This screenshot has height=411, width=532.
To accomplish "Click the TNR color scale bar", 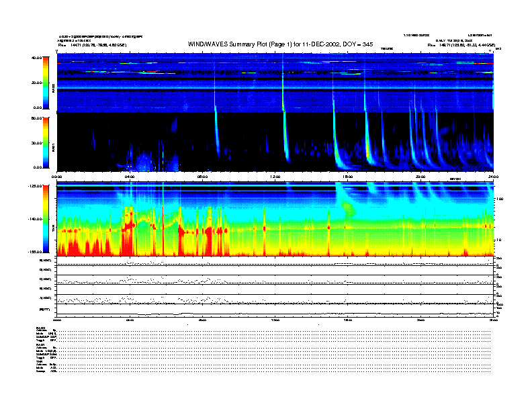I will click(46, 219).
